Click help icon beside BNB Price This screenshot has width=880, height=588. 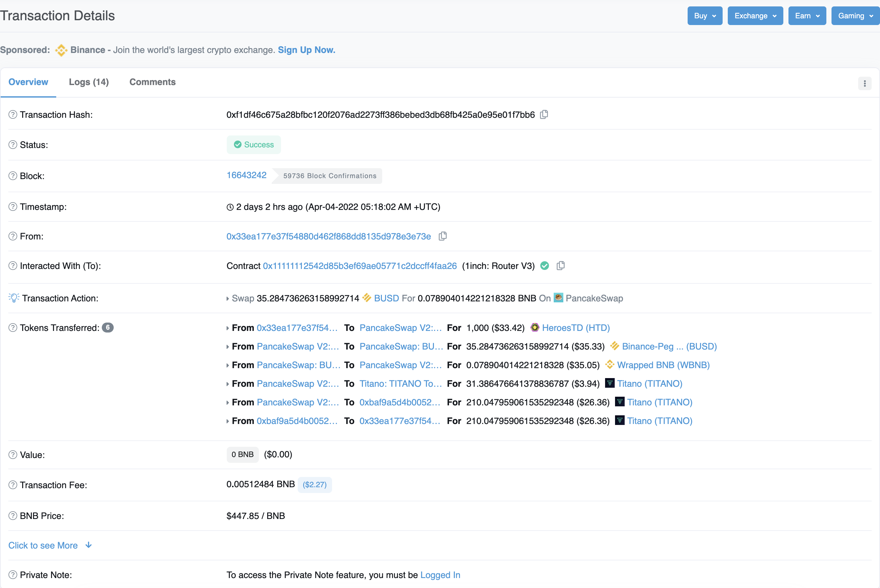(x=13, y=516)
